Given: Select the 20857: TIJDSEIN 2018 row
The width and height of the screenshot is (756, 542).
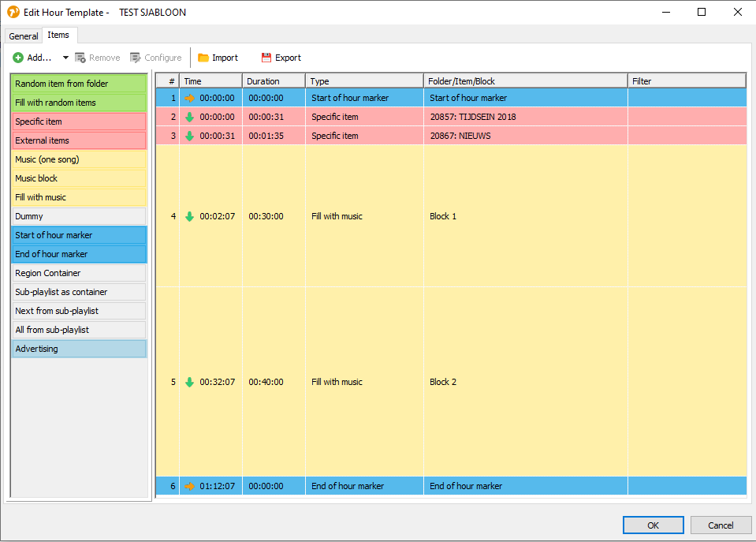Looking at the screenshot, I should 451,117.
